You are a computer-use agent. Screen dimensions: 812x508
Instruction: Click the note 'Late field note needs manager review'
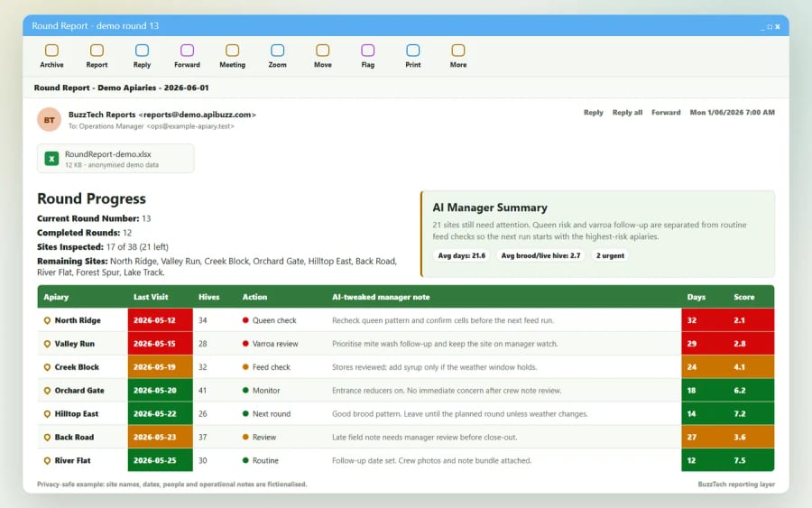pos(425,437)
